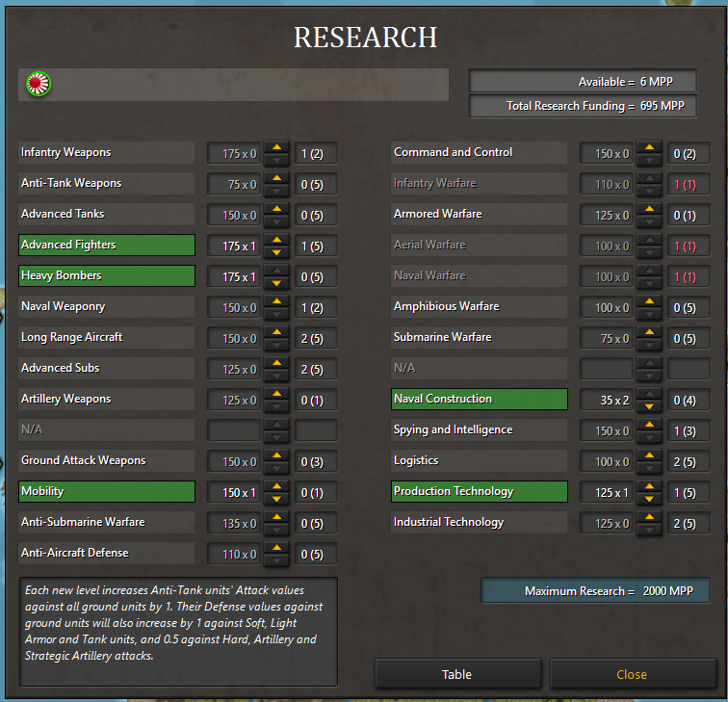
Task: Click the 35 x 2 Naval Construction cost
Action: coord(607,401)
